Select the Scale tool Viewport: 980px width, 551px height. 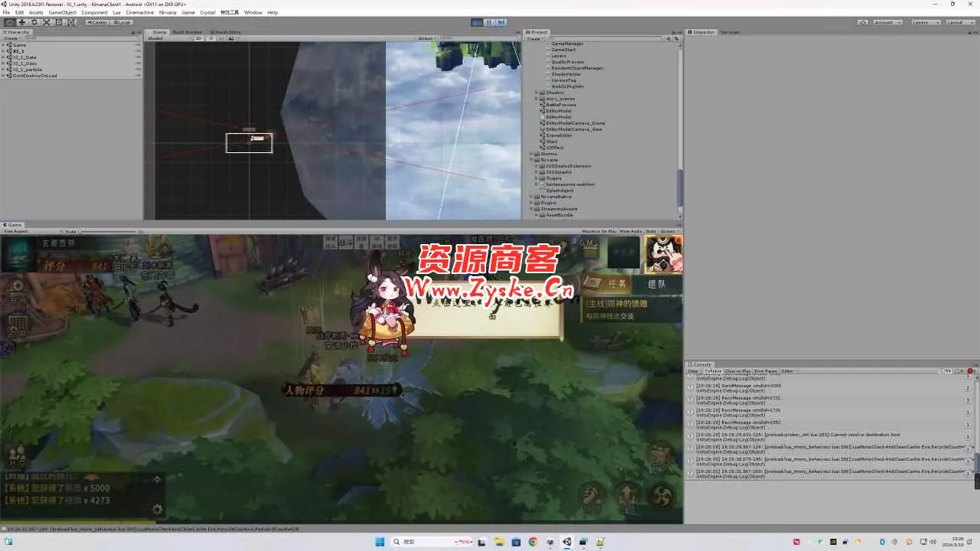click(47, 22)
